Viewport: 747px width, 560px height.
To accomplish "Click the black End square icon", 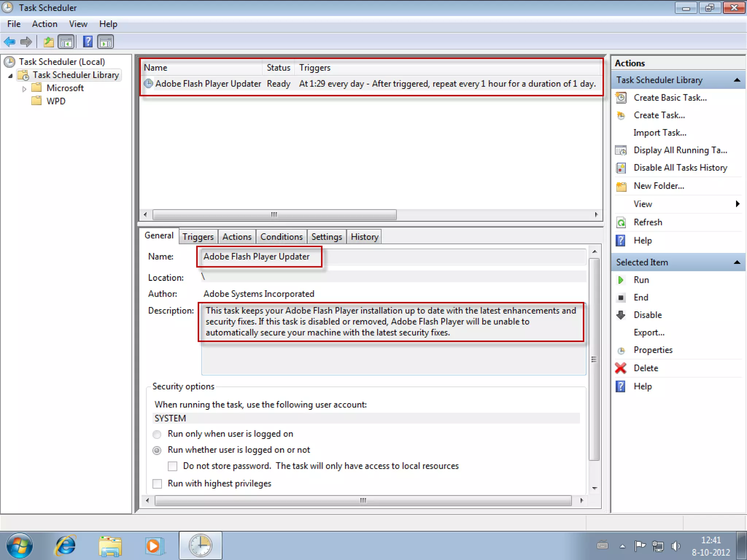I will tap(621, 297).
